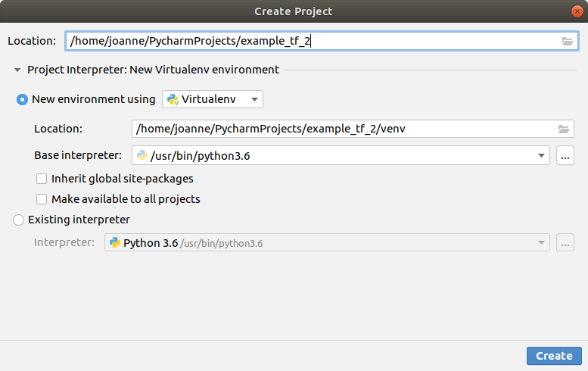588x371 pixels.
Task: Click ellipsis button next to existing Interpreter
Action: click(565, 243)
